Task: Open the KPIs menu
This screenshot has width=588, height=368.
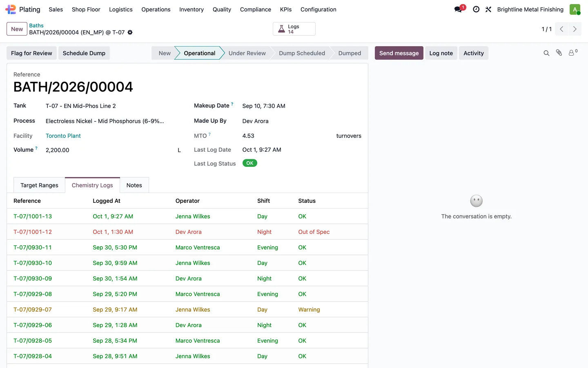Action: tap(286, 9)
